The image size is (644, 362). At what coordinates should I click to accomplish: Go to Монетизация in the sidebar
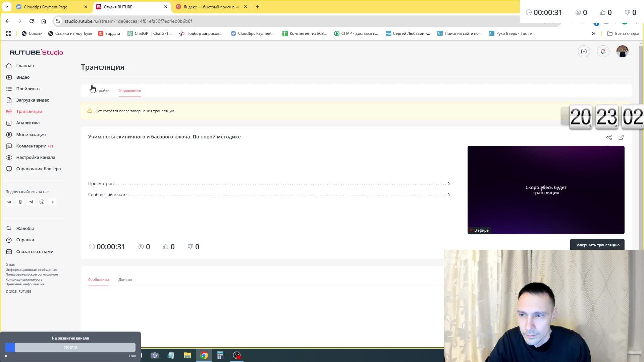[31, 134]
